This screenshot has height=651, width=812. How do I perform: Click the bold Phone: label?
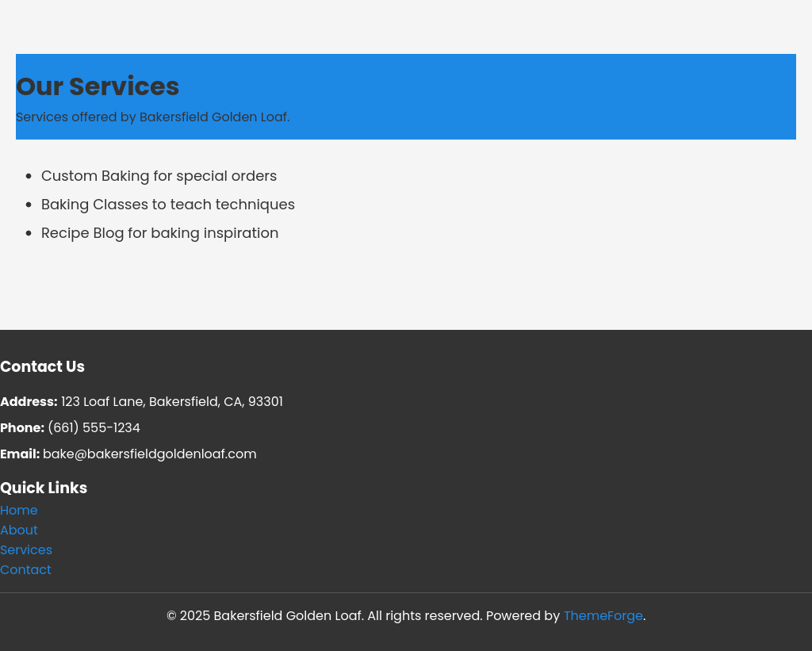click(x=22, y=428)
